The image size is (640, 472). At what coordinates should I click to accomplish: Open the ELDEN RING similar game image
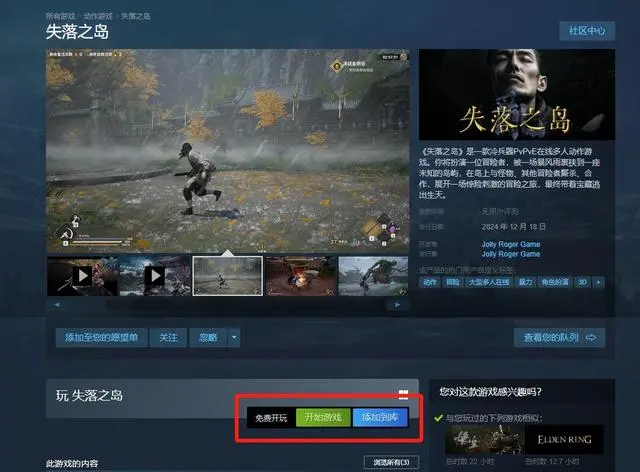[x=564, y=440]
